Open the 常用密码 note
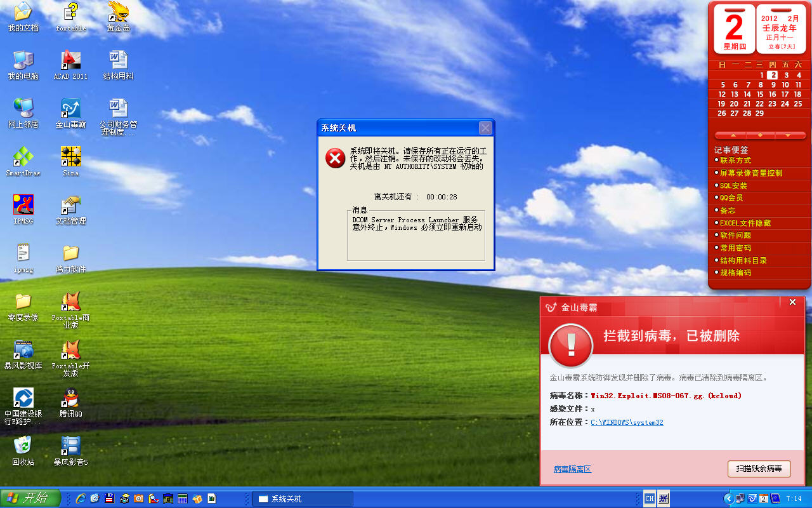The height and width of the screenshot is (508, 812). coord(735,248)
